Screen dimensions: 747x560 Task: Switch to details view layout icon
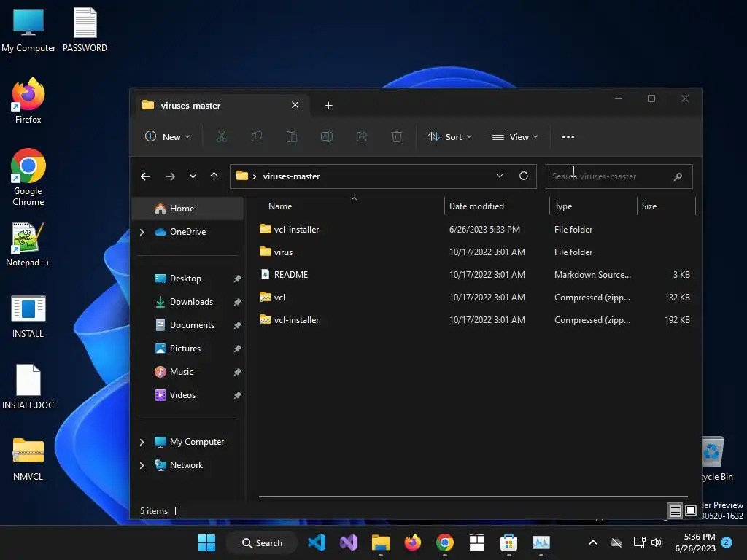[675, 511]
